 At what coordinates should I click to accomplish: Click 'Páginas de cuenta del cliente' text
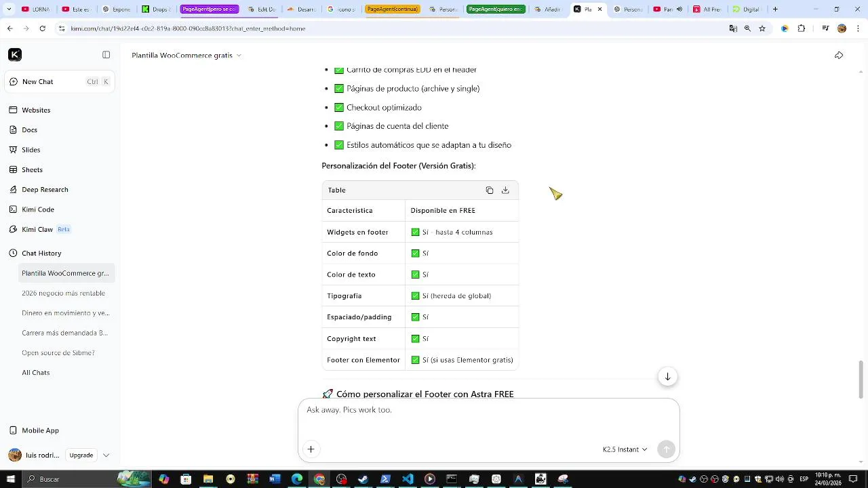[x=397, y=126]
